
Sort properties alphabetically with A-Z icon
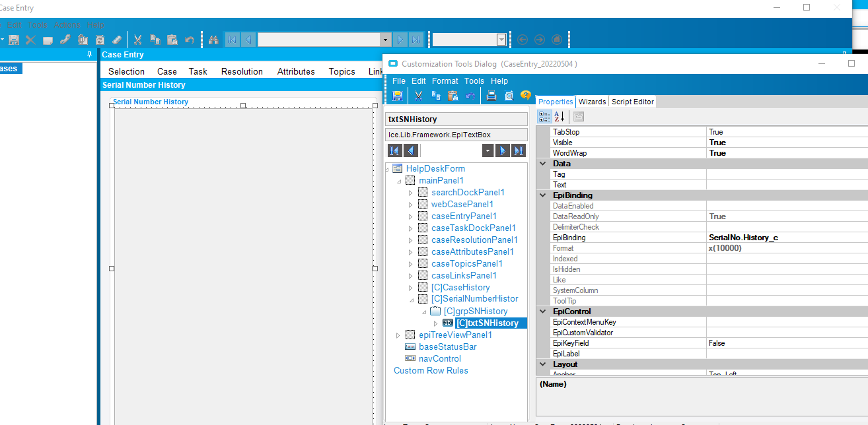(x=560, y=117)
